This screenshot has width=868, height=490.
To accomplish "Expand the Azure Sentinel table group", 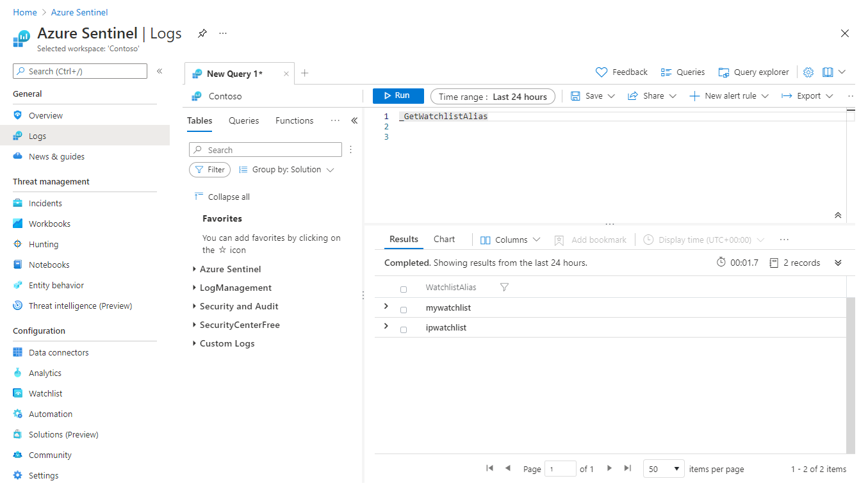I will pos(194,269).
